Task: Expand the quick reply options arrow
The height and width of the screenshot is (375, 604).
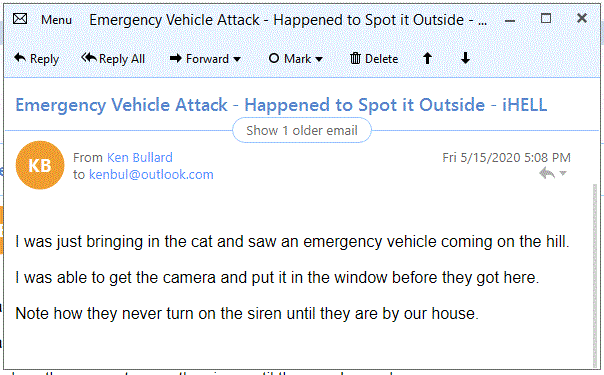Action: pyautogui.click(x=563, y=173)
